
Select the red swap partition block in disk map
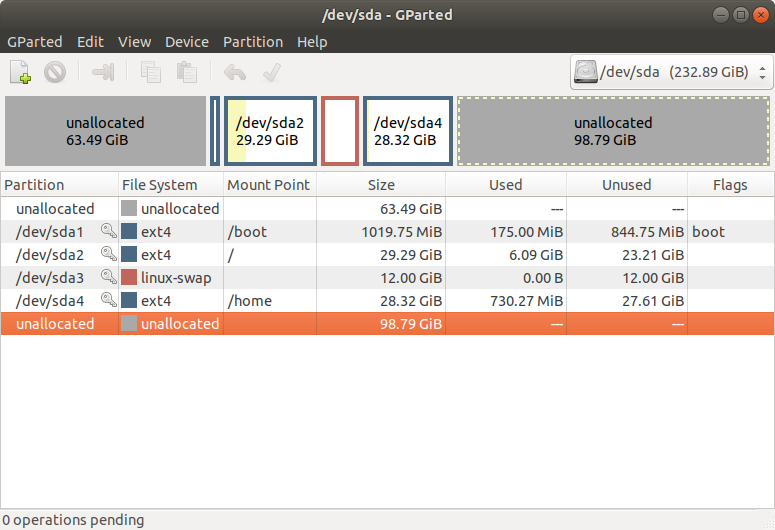(340, 131)
